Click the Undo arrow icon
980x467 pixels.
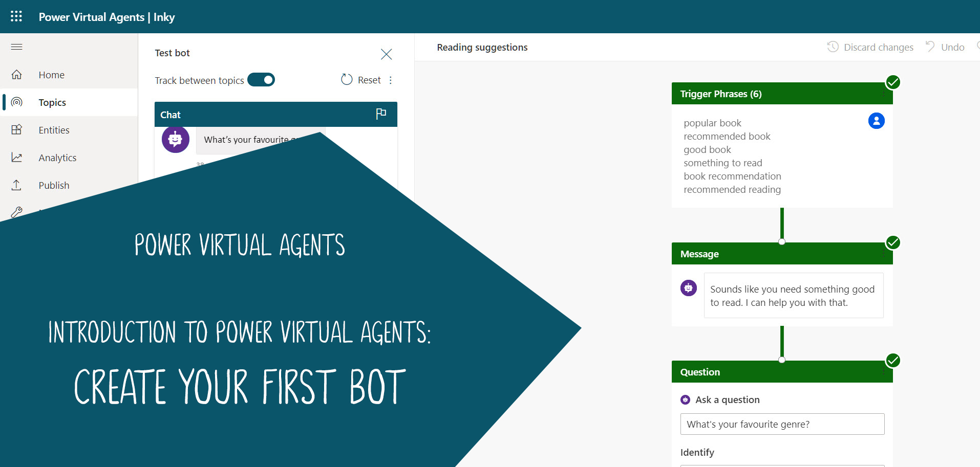[930, 47]
